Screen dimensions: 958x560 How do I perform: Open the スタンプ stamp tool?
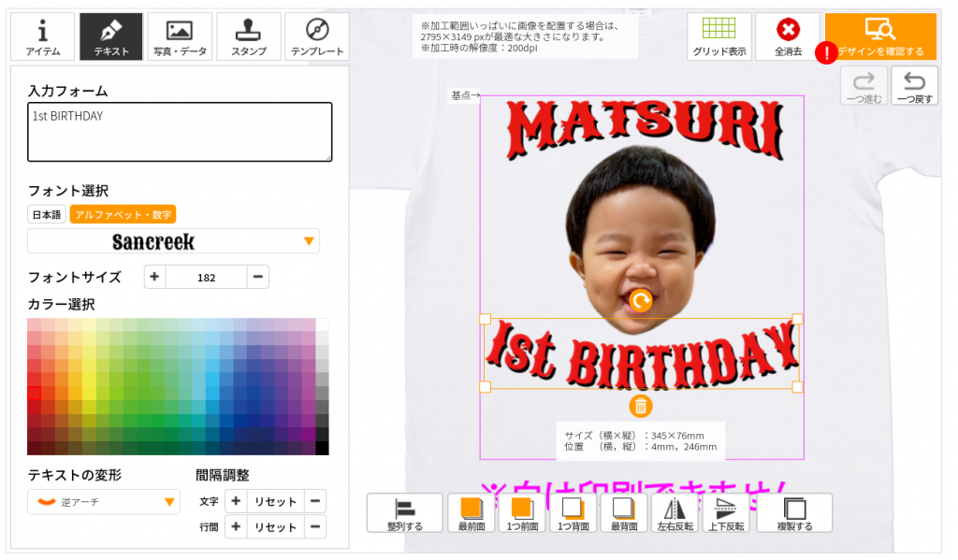pos(248,36)
